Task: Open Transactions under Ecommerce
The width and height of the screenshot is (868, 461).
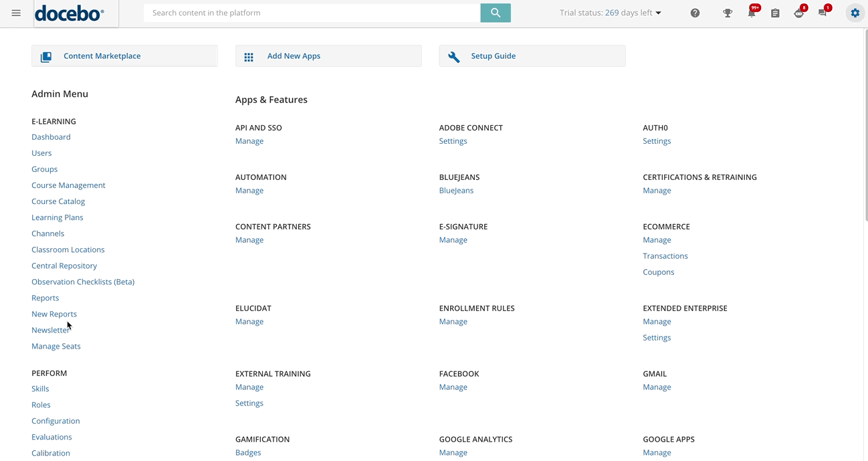Action: tap(665, 256)
